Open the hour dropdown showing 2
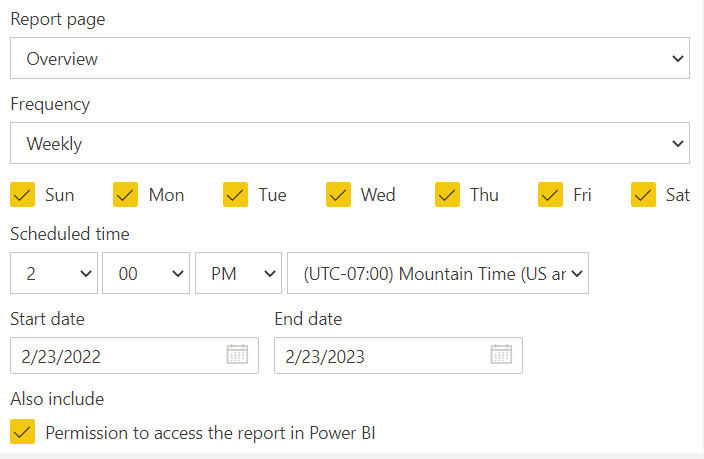Image resolution: width=704 pixels, height=459 pixels. point(54,273)
